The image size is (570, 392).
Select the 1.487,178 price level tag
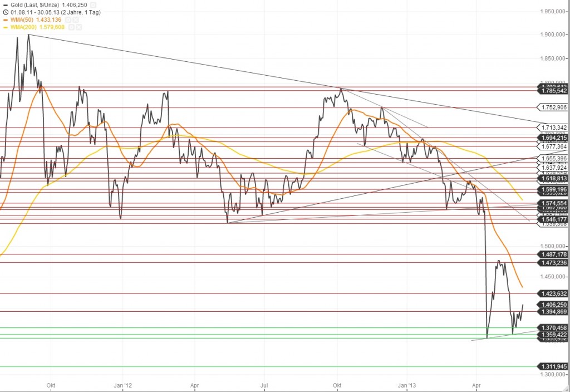(x=553, y=254)
